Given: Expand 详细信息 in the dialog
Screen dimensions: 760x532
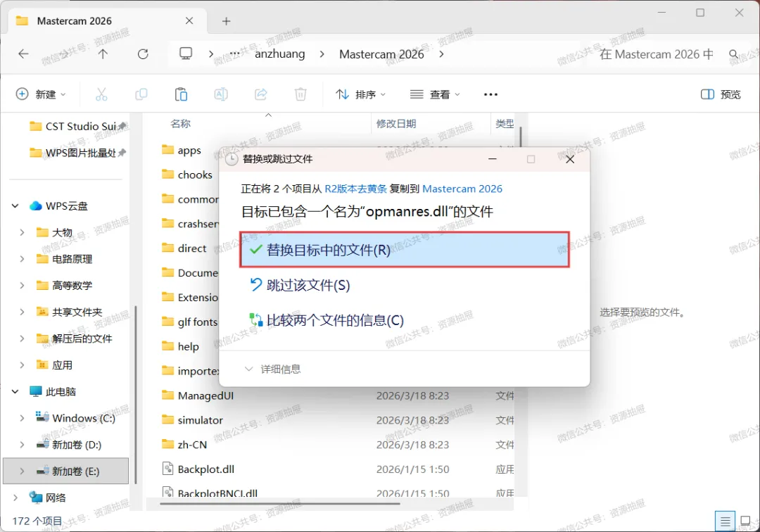Looking at the screenshot, I should [273, 369].
